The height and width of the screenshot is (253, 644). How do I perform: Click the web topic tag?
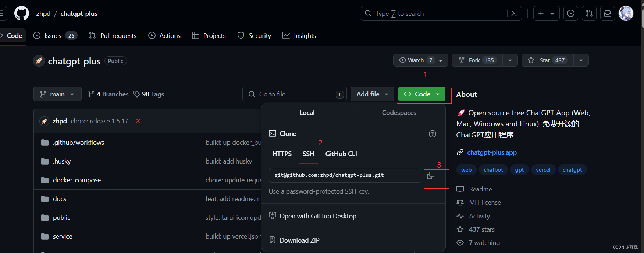(x=466, y=170)
